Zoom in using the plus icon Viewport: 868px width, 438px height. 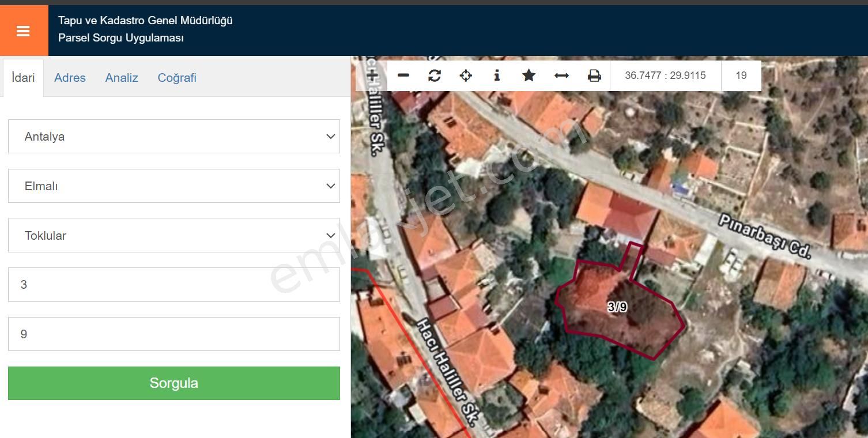(x=372, y=75)
